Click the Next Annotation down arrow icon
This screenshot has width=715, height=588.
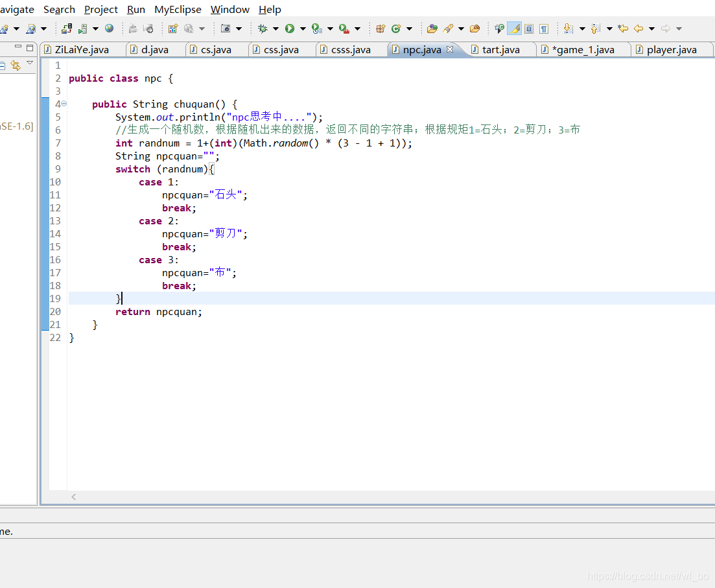click(568, 29)
